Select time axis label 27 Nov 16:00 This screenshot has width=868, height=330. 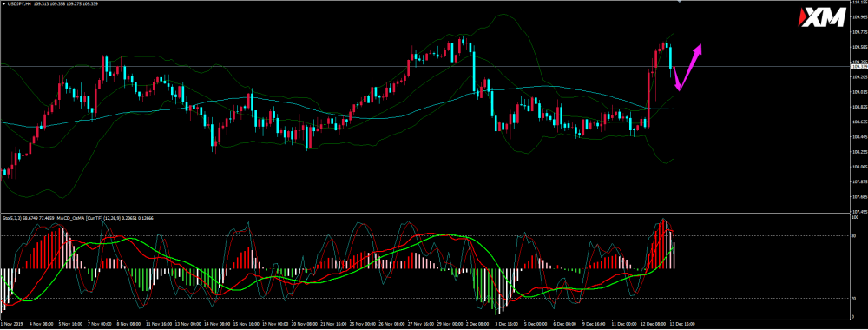click(421, 324)
